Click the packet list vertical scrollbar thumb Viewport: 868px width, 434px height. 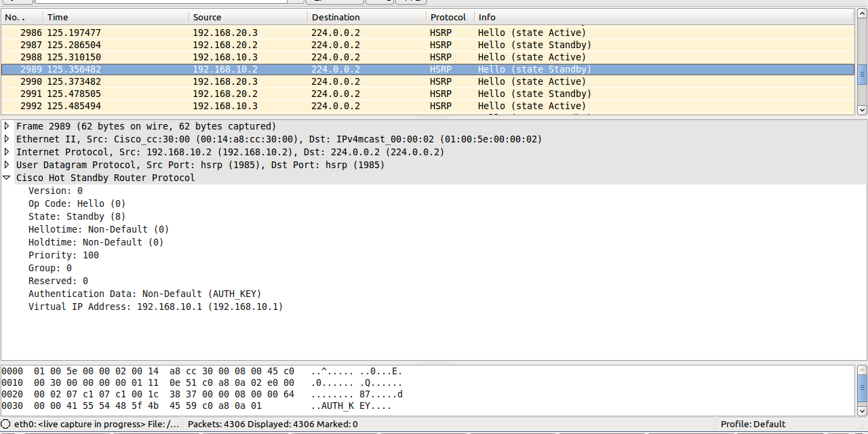[862, 74]
